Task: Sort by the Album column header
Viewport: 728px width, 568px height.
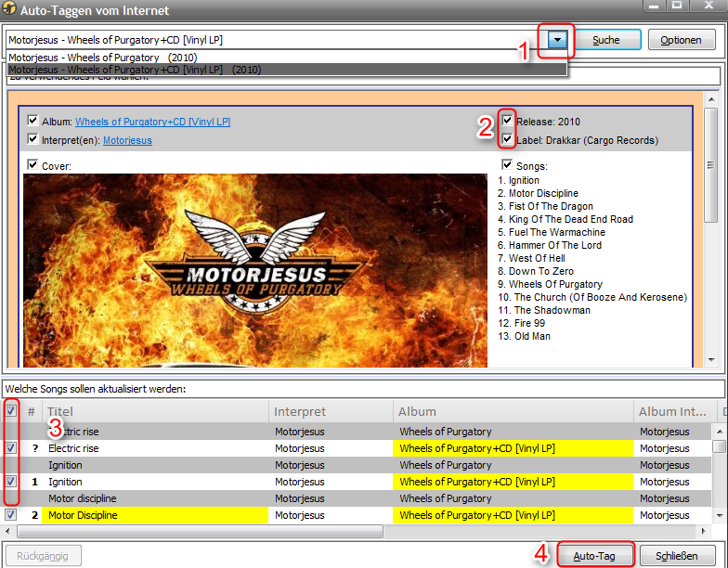Action: coord(513,411)
